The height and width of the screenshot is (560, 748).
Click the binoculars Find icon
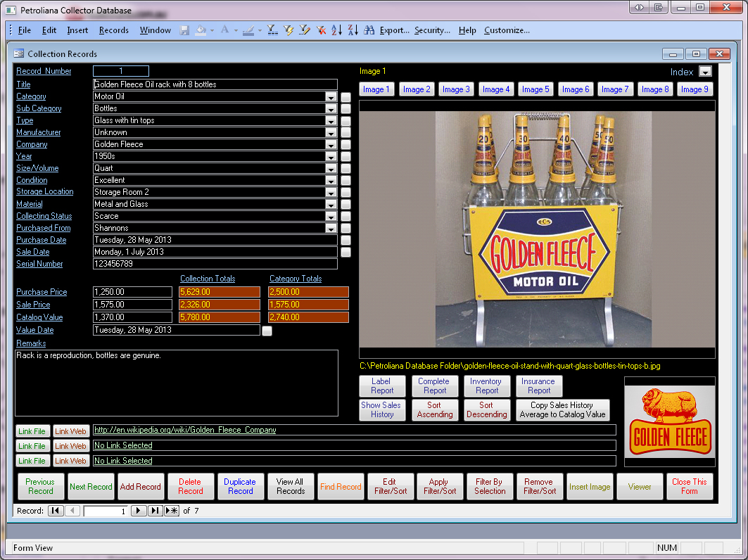pos(369,30)
